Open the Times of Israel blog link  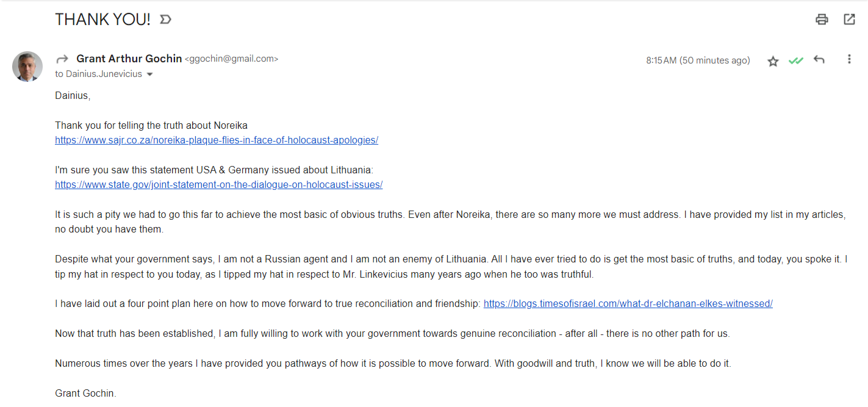click(x=628, y=304)
